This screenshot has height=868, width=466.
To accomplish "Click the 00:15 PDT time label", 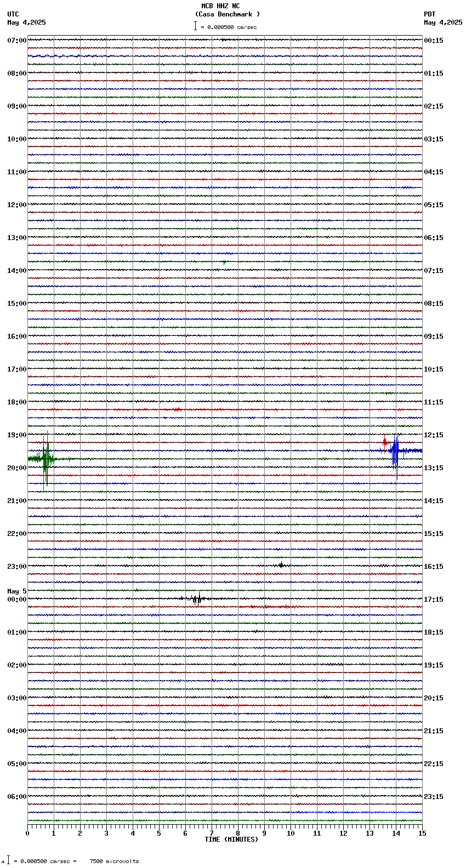I will pyautogui.click(x=434, y=41).
